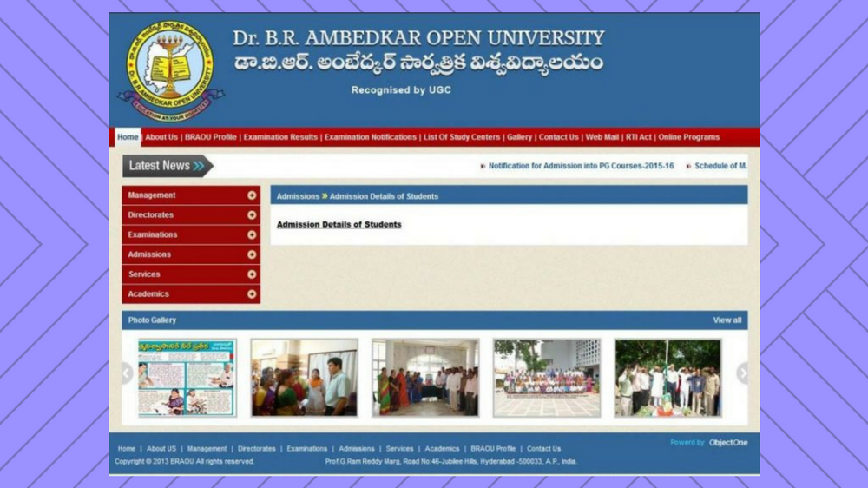Open Examination Notifications page

(371, 137)
